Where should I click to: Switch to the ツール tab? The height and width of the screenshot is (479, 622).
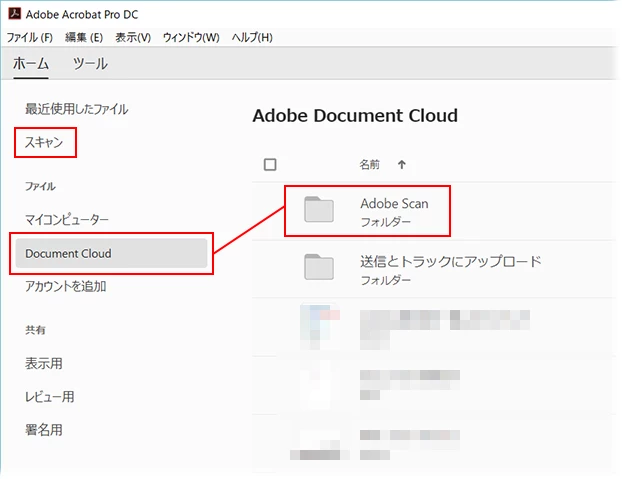90,63
